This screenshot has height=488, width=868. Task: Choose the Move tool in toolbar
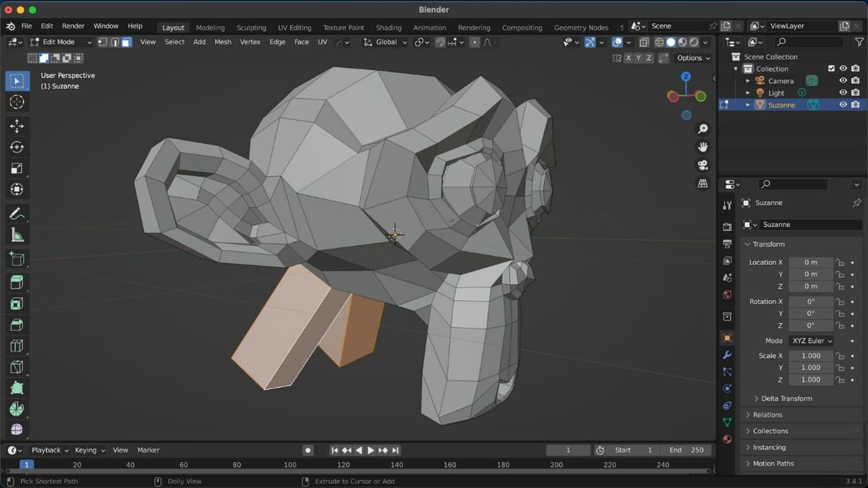click(17, 126)
